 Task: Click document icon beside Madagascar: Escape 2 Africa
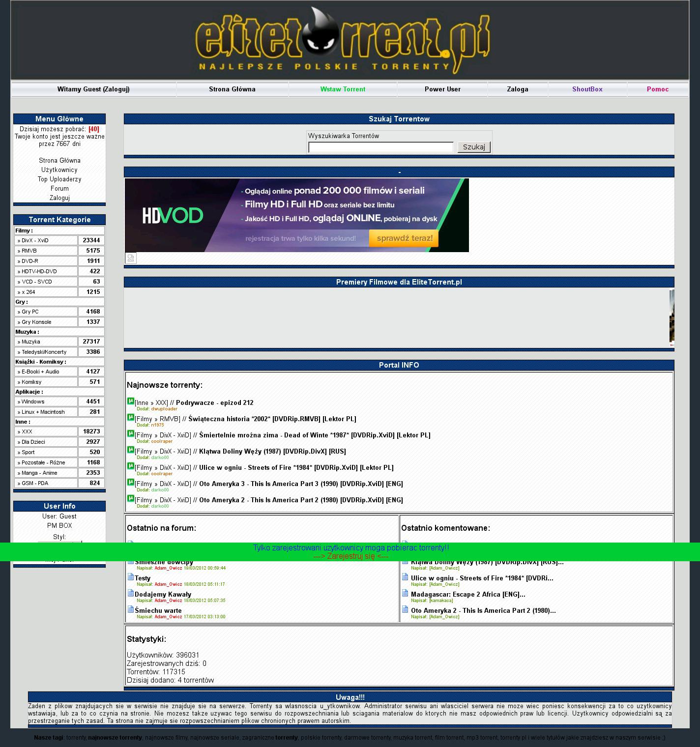405,593
